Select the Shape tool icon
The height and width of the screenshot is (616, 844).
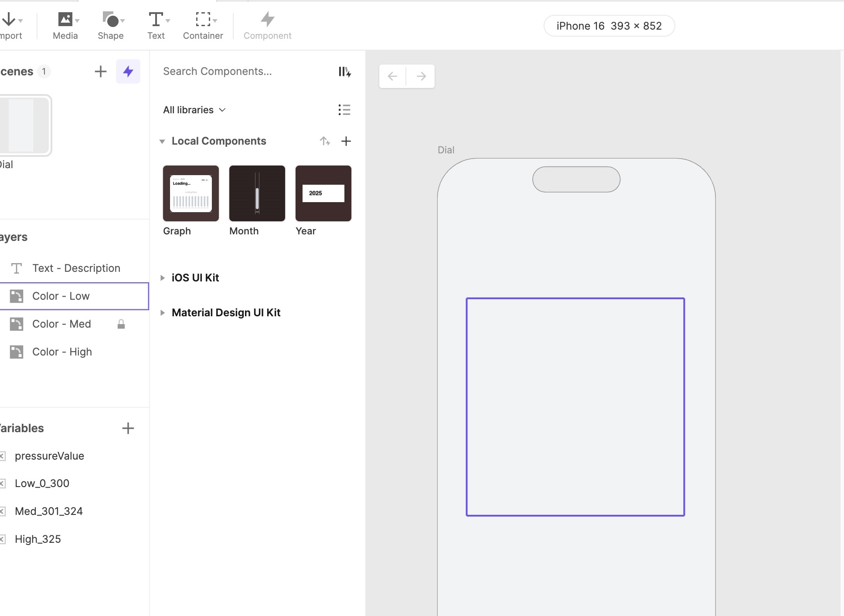coord(111,20)
